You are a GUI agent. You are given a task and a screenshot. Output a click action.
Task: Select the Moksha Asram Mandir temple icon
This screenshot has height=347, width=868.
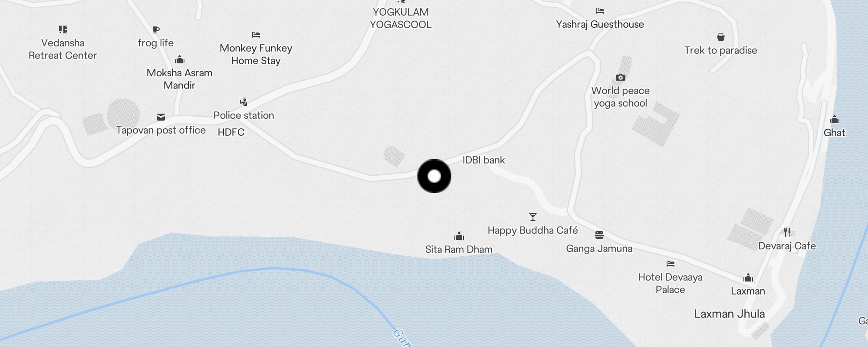(180, 59)
